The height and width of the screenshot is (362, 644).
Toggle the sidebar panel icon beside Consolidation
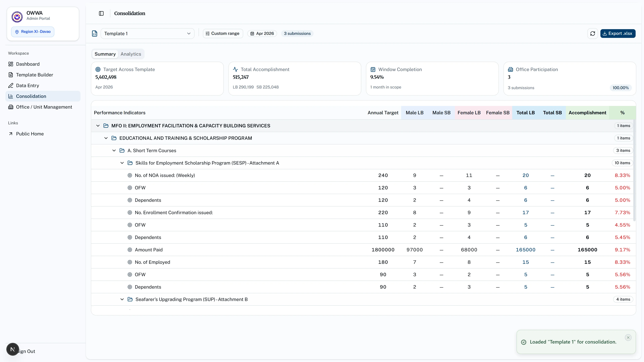pyautogui.click(x=101, y=13)
